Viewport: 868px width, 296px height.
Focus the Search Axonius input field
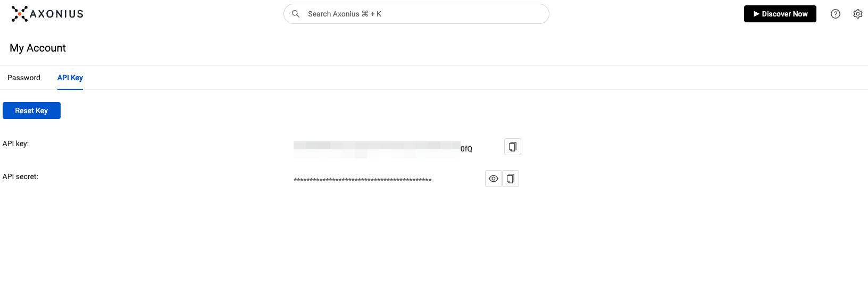point(420,14)
